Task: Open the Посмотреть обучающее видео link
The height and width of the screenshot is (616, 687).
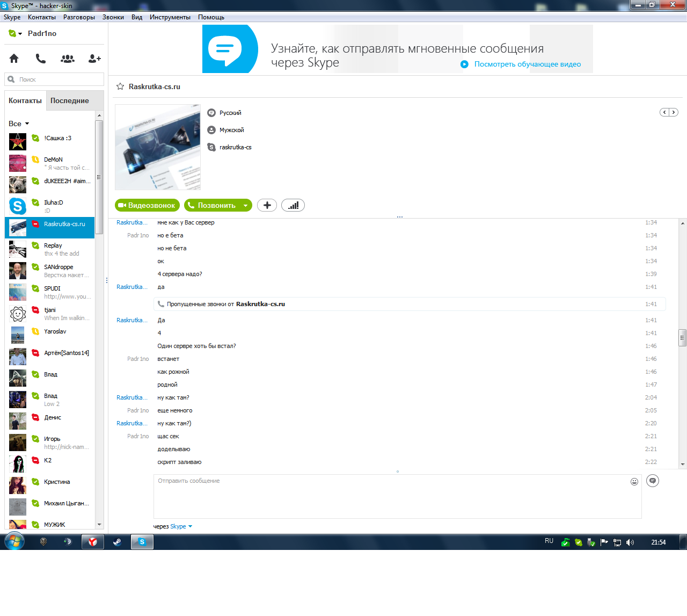Action: 528,64
